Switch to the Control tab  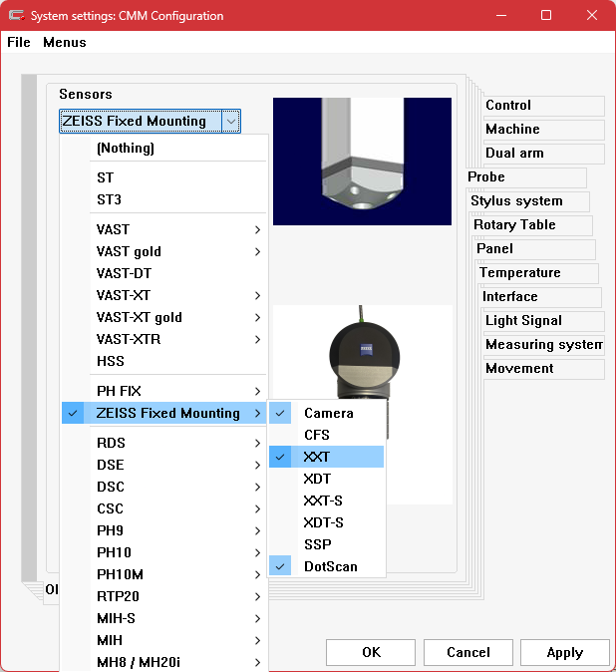point(543,106)
